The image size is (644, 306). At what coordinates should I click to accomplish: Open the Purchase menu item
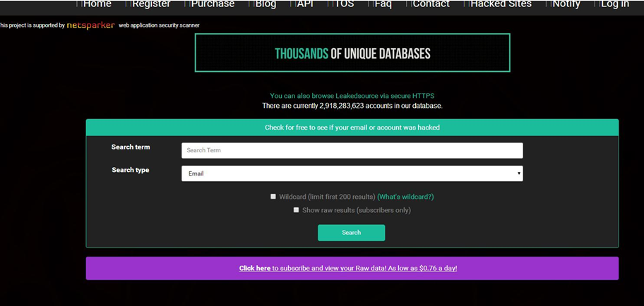[x=212, y=4]
